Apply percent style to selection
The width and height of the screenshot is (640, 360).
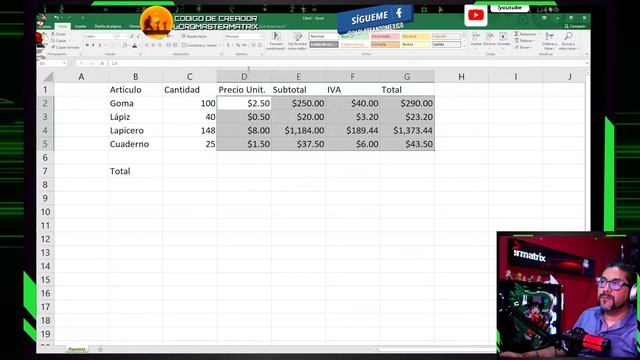tap(238, 45)
